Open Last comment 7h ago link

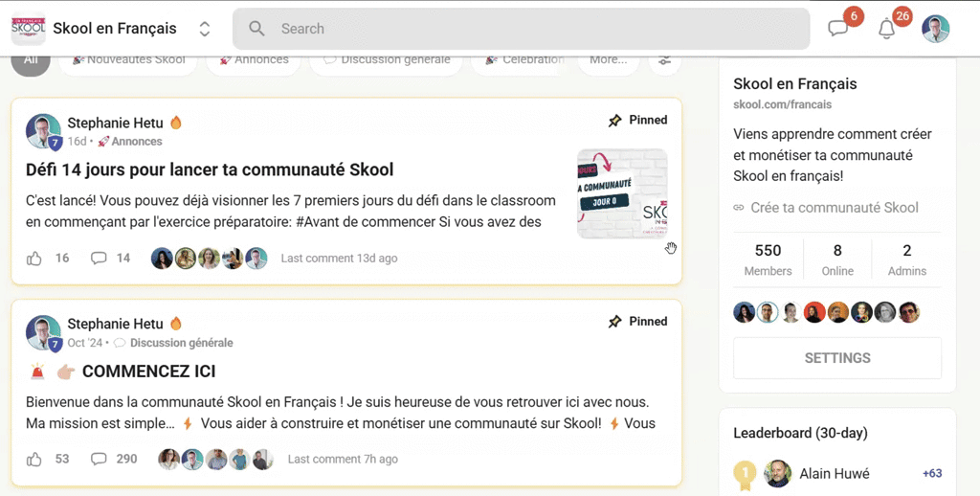pos(343,459)
